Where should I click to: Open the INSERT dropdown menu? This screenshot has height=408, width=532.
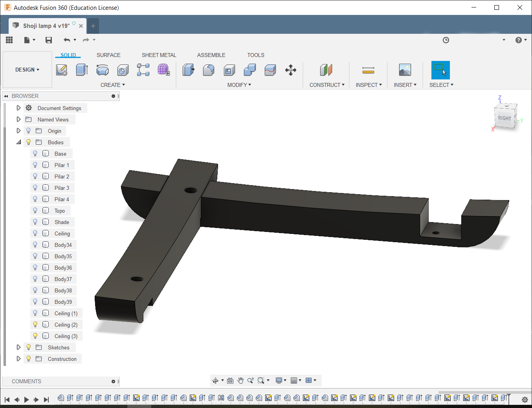click(405, 85)
